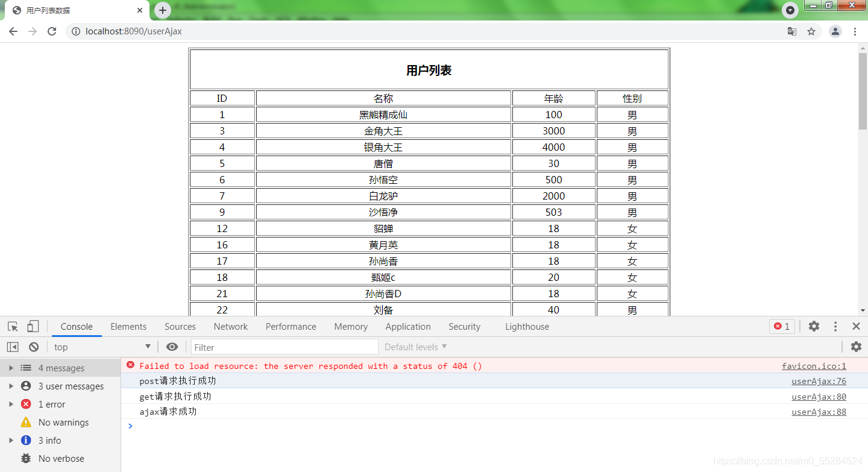Click the circular dropdown icon in title bar

click(790, 10)
